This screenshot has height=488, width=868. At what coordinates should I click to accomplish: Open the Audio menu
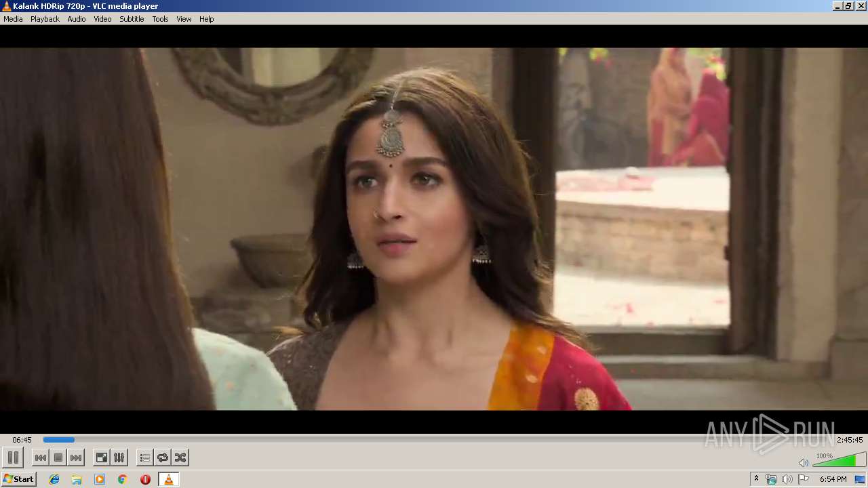pyautogui.click(x=77, y=19)
